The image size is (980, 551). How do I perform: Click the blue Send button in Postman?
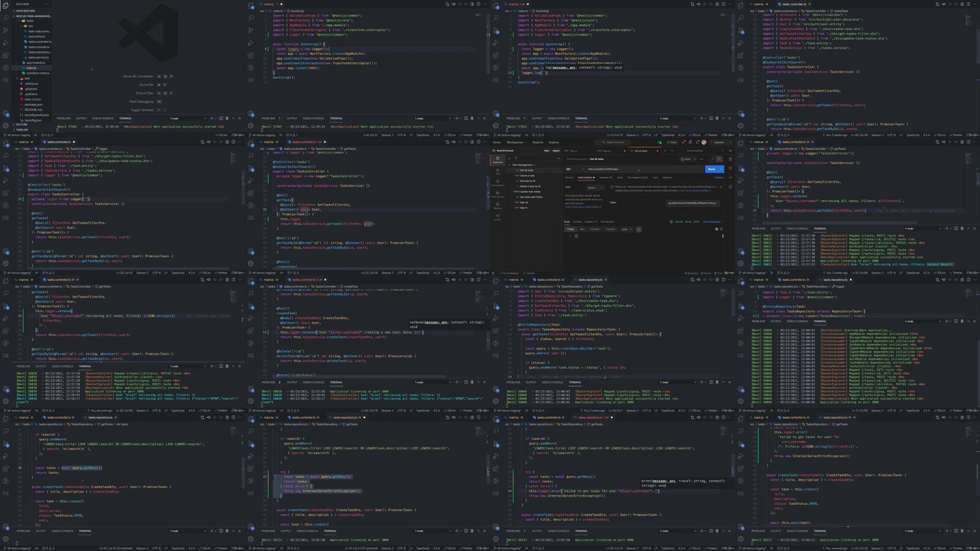(711, 169)
